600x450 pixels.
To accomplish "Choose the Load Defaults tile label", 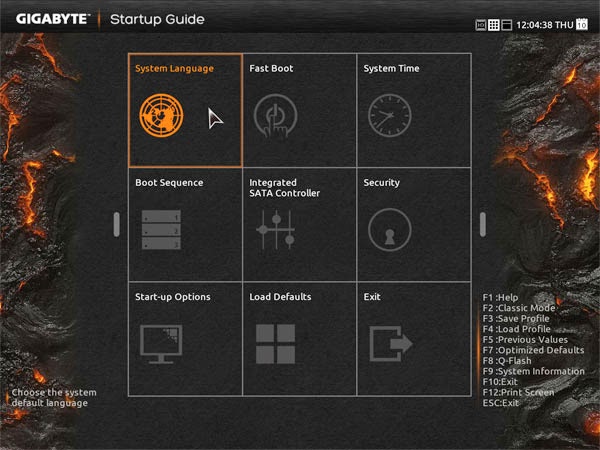I will (280, 297).
